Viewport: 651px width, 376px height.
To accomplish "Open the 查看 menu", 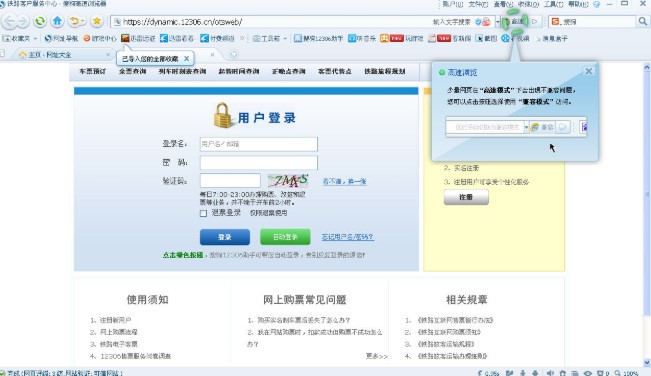I will pos(503,4).
